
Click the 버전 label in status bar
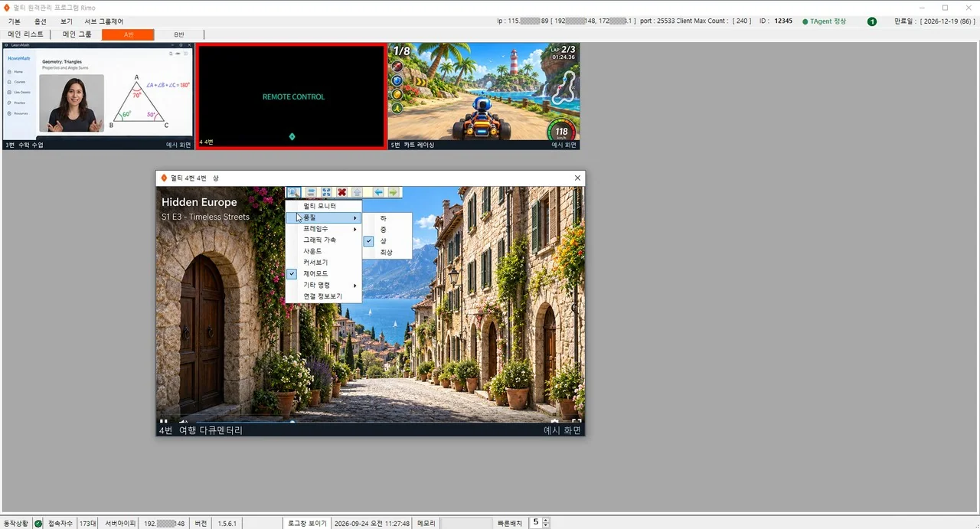point(201,524)
